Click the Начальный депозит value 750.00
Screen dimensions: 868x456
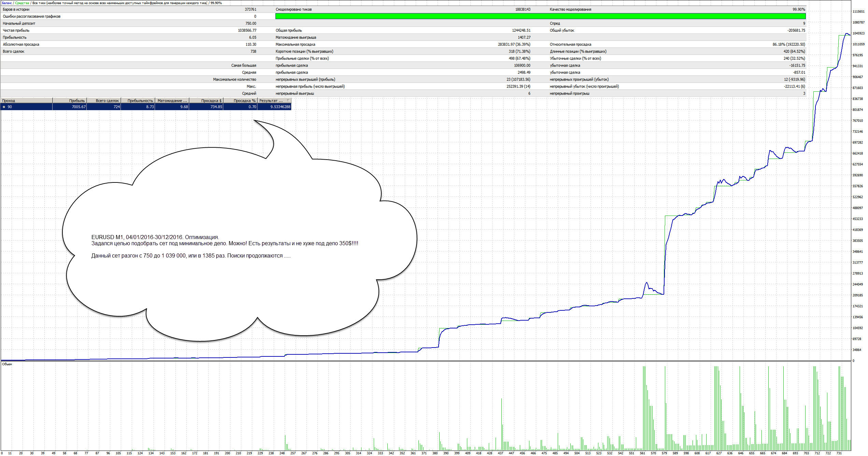(251, 23)
